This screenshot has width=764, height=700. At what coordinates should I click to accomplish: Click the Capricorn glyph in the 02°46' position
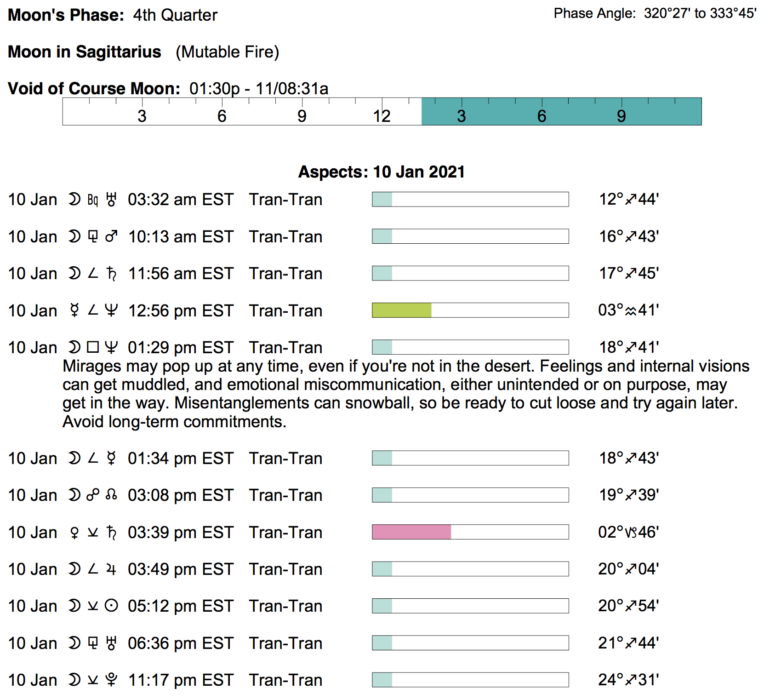click(631, 533)
